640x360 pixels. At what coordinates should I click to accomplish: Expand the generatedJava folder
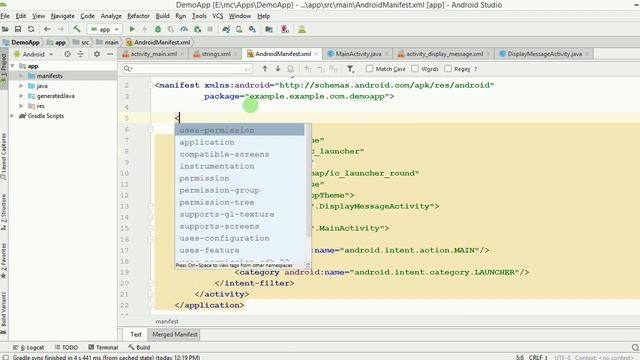coord(21,96)
